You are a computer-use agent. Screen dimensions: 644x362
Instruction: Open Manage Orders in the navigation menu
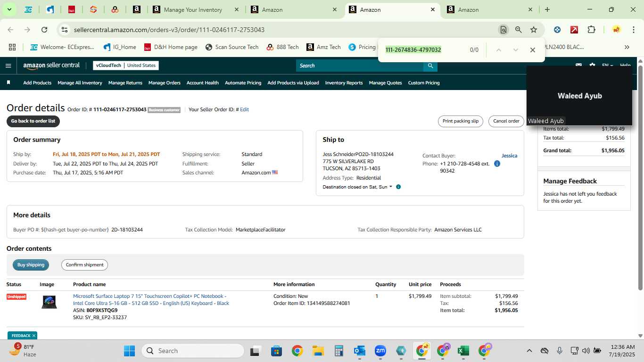(x=165, y=82)
